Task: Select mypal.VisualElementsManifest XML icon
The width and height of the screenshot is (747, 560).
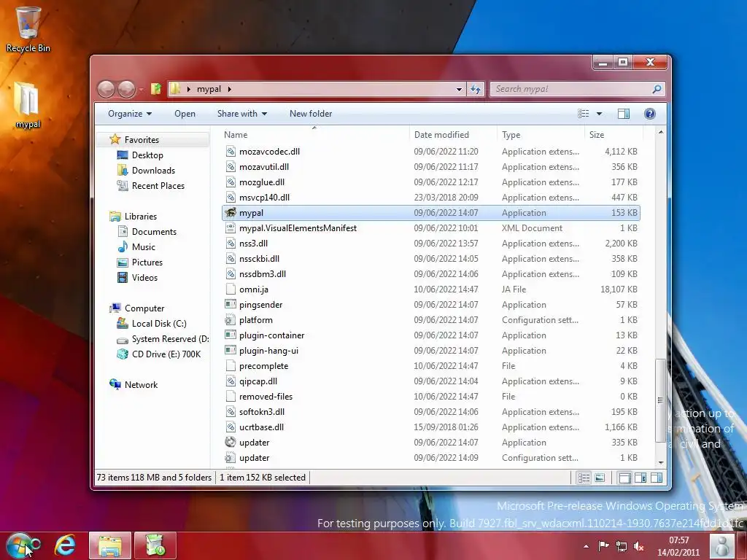Action: pyautogui.click(x=231, y=228)
